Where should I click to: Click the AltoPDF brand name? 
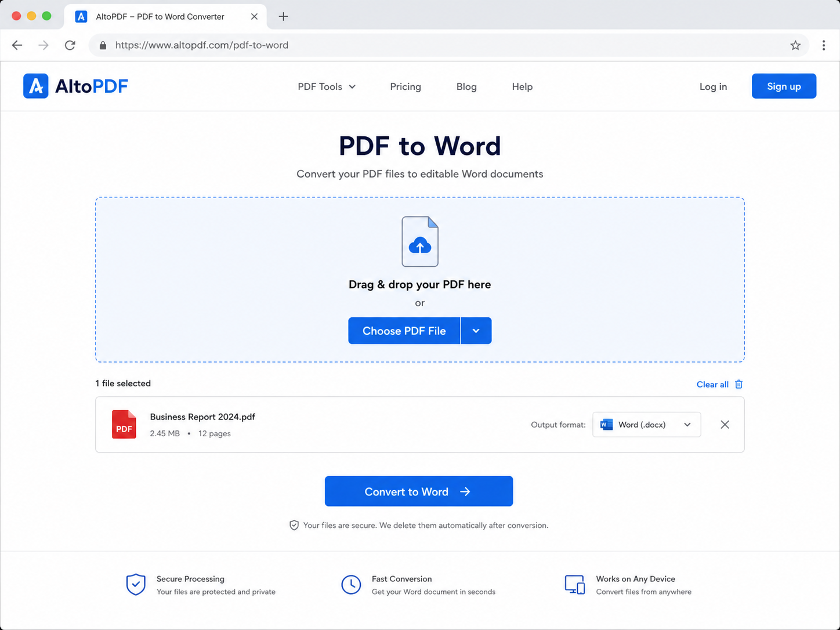tap(92, 86)
